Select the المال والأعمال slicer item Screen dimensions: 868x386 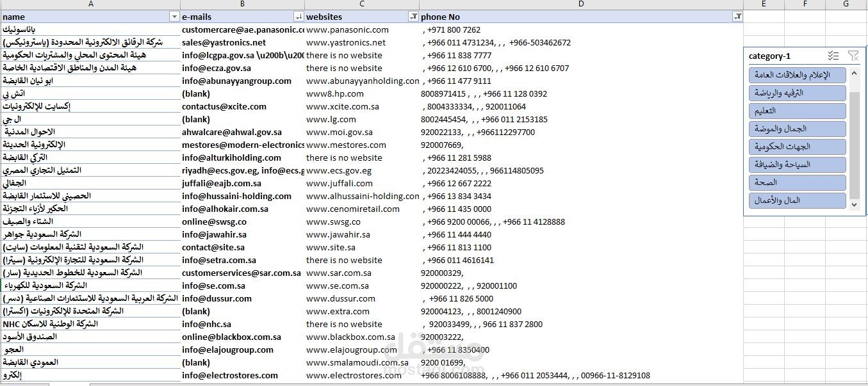pos(798,200)
